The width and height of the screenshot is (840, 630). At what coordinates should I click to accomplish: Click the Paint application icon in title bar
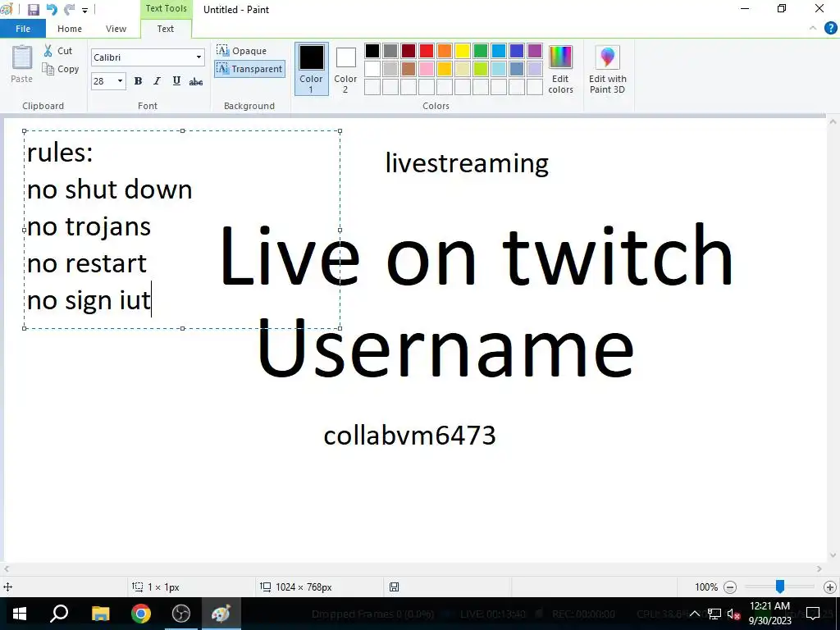coord(7,9)
